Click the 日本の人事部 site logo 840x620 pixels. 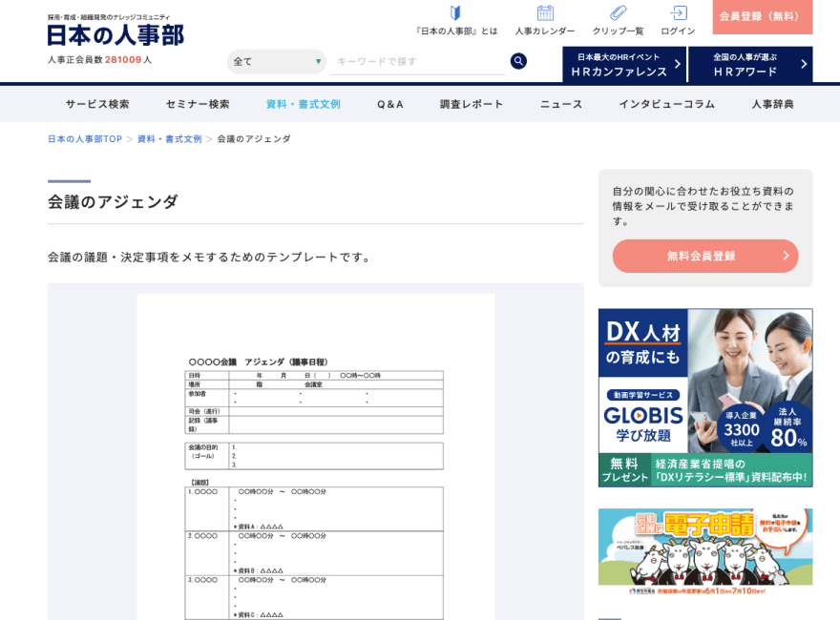click(x=115, y=34)
